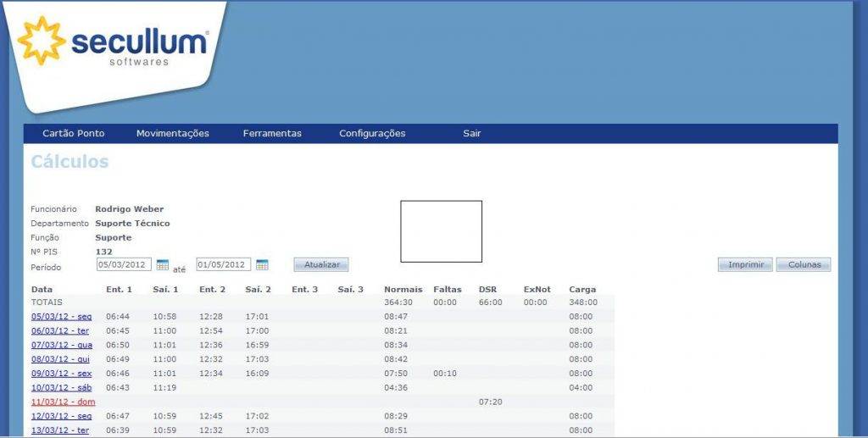Click the ExNot column header
Image resolution: width=868 pixels, height=438 pixels.
click(537, 289)
